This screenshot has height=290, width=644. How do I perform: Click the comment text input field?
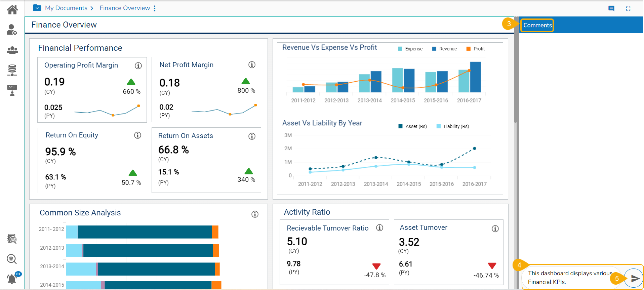[571, 278]
